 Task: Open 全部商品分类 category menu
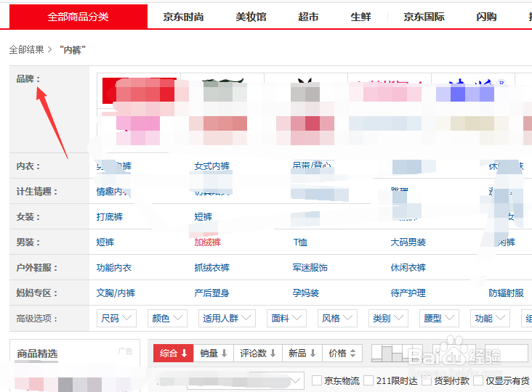78,17
